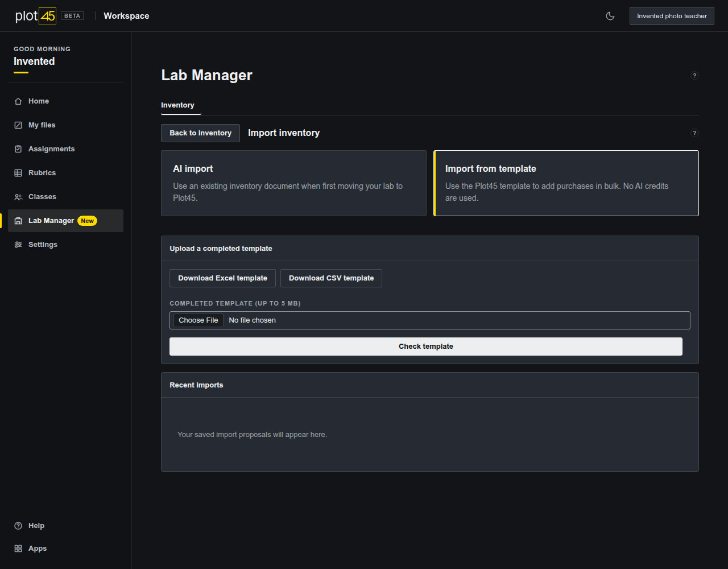Select the AI import card
Viewport: 728px width, 569px height.
click(x=293, y=183)
